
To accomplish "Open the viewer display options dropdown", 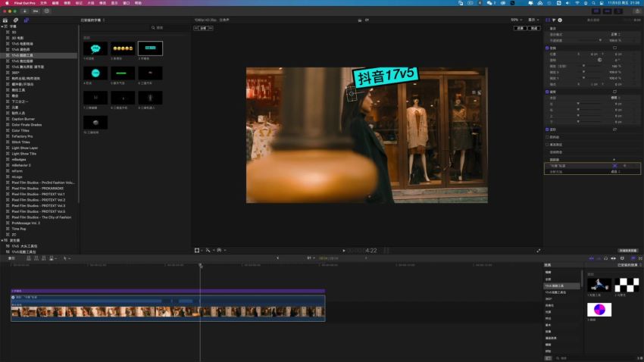I will (533, 20).
